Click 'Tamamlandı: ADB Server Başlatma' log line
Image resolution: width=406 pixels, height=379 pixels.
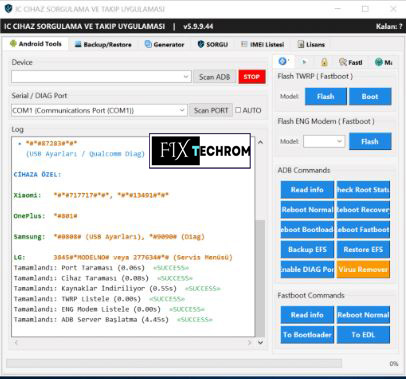pyautogui.click(x=113, y=319)
